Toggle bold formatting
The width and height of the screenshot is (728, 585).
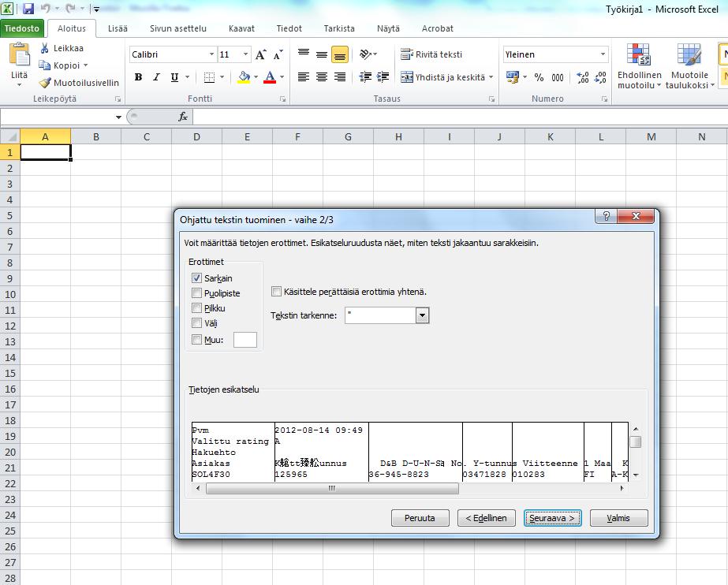pyautogui.click(x=138, y=77)
